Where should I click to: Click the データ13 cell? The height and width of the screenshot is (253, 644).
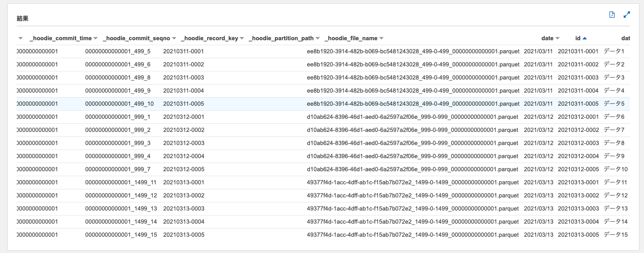(616, 209)
